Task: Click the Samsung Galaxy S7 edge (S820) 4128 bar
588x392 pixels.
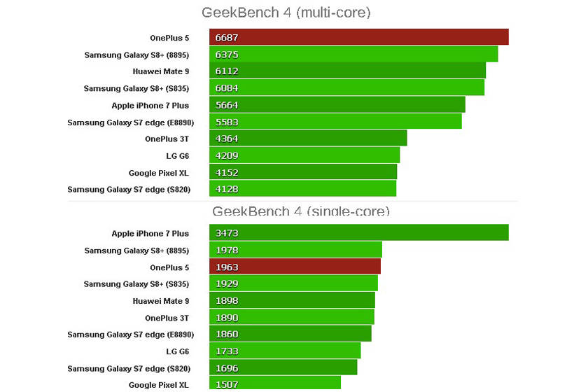Action: pyautogui.click(x=302, y=189)
